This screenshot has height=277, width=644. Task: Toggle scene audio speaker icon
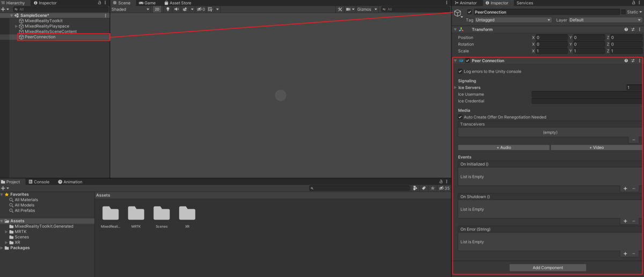[x=176, y=10]
